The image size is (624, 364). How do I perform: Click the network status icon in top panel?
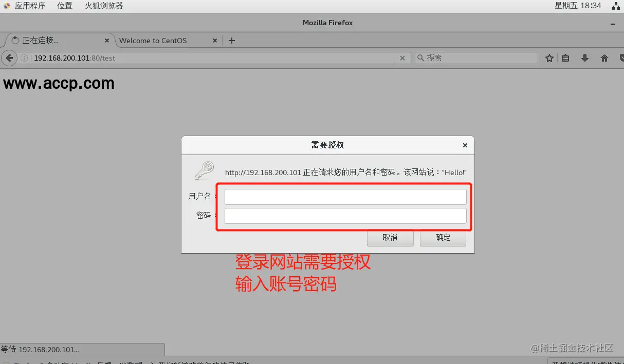pos(615,6)
